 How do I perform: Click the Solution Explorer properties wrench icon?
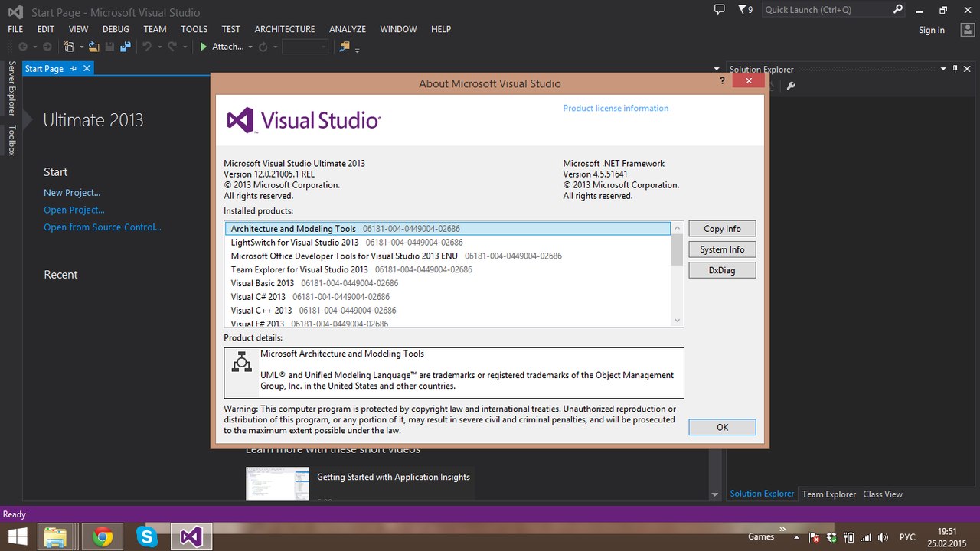click(791, 86)
